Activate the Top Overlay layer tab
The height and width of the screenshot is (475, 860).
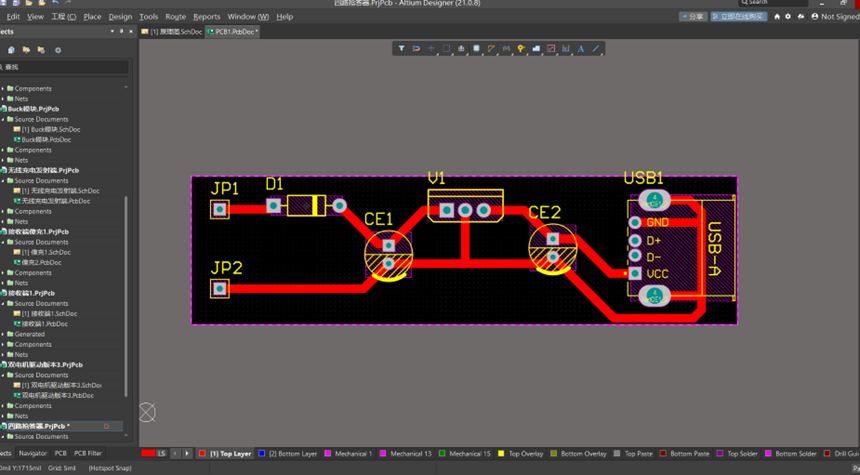click(521, 454)
